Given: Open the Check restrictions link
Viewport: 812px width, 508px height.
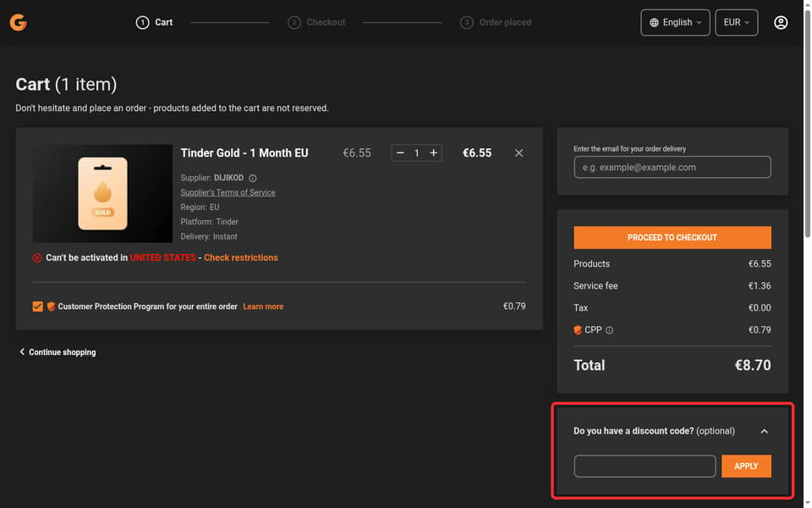Looking at the screenshot, I should pos(241,257).
